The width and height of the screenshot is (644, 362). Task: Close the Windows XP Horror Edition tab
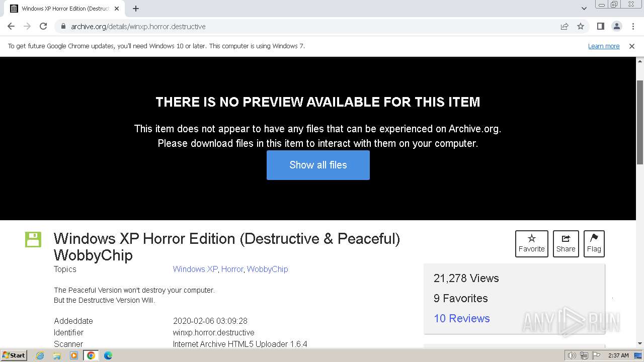click(x=117, y=9)
